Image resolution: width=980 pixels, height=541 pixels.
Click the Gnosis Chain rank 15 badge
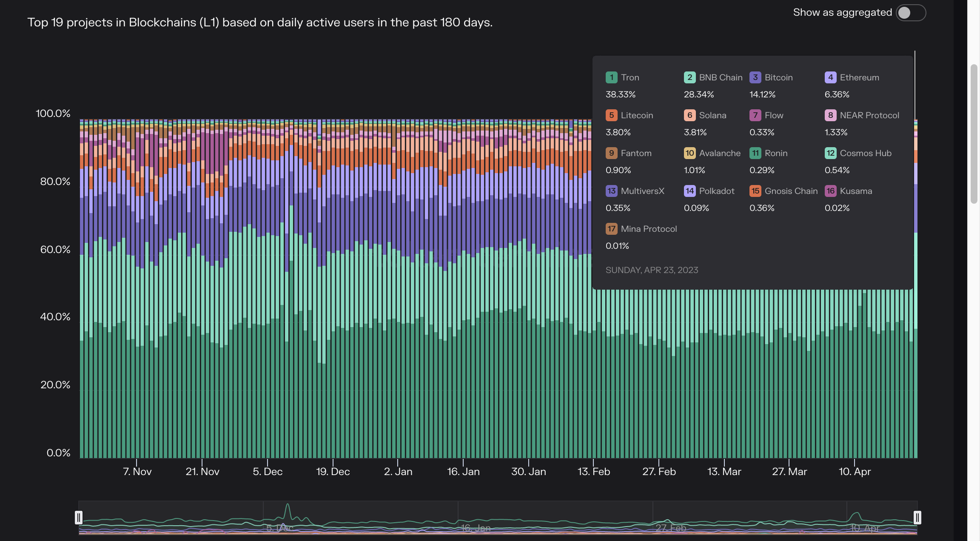[x=755, y=191]
